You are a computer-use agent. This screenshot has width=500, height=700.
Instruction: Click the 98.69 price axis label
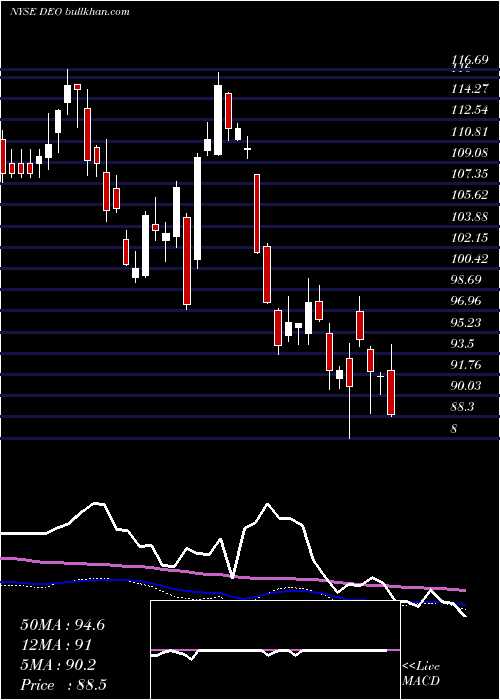pyautogui.click(x=467, y=280)
